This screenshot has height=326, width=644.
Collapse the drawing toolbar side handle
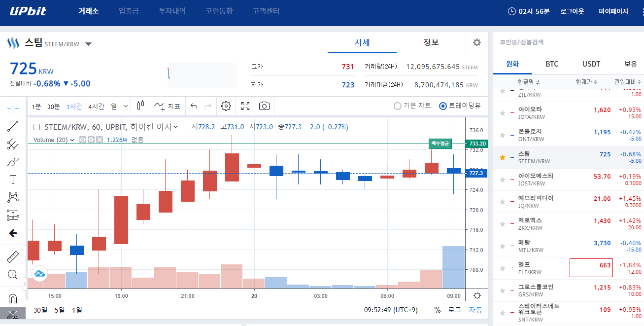pyautogui.click(x=25, y=284)
